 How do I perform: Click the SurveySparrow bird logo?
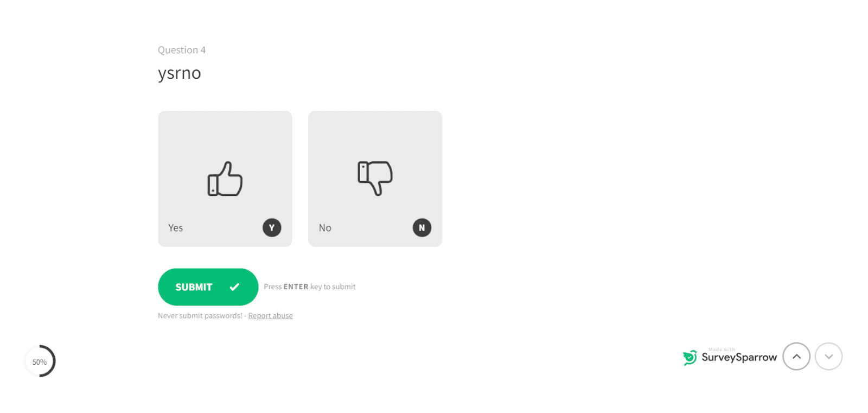[x=690, y=357]
